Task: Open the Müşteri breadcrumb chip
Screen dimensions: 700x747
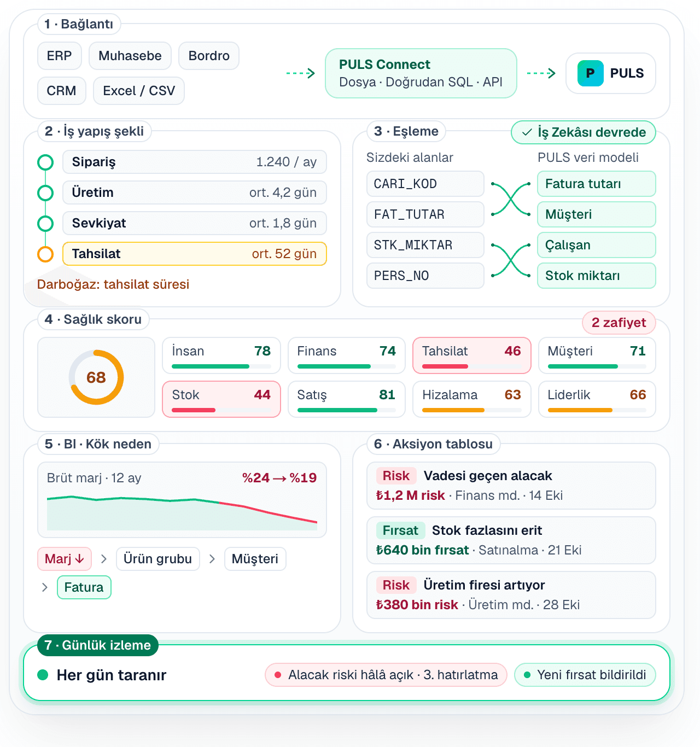Action: tap(255, 559)
